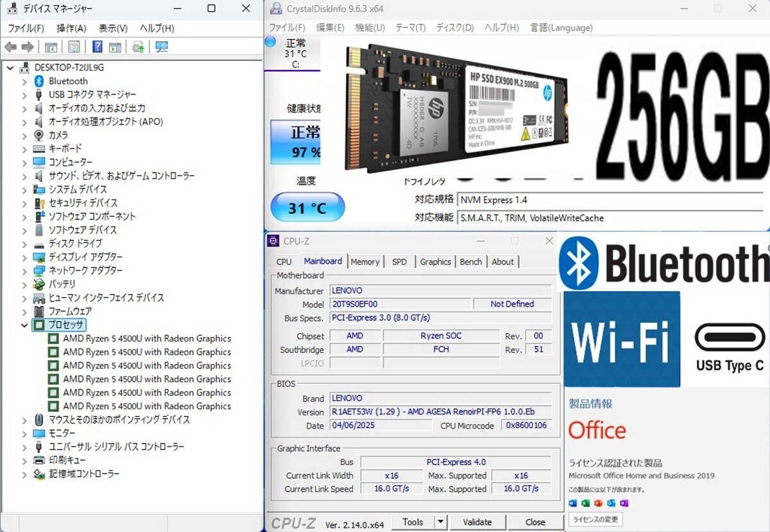Open Properties via the Device Manager toolbar icon

point(74,47)
